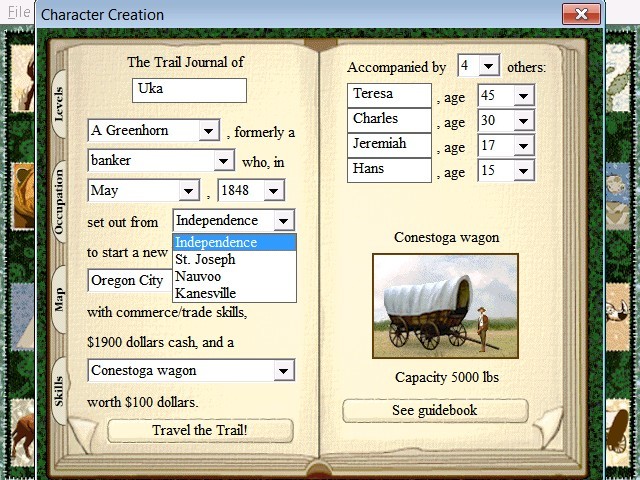The image size is (640, 480).
Task: Click the $1900 dollars cash text
Action: [160, 342]
